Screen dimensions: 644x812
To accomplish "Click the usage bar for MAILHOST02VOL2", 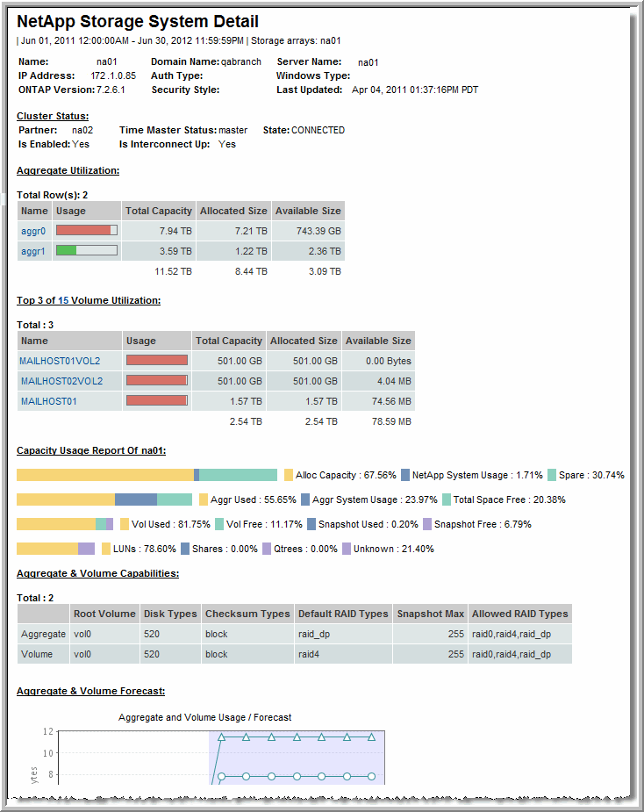I will pos(157,380).
